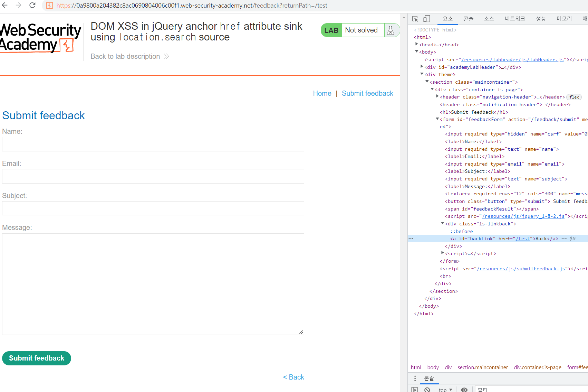Click the browser back arrow
This screenshot has width=588, height=392.
(5, 5)
